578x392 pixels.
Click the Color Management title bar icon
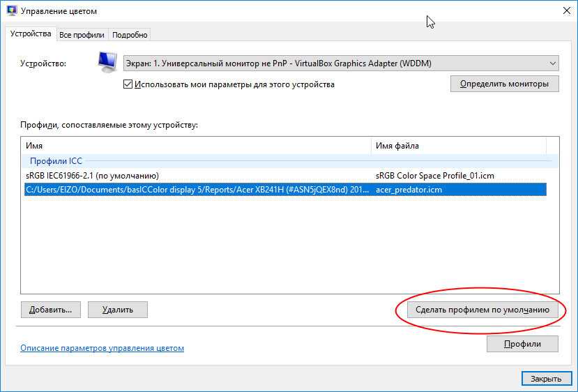(11, 11)
